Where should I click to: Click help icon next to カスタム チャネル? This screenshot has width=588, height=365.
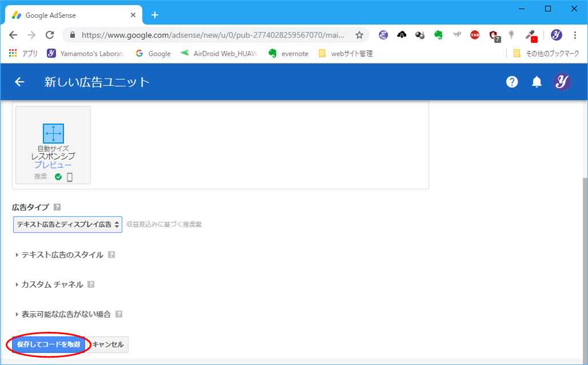91,284
